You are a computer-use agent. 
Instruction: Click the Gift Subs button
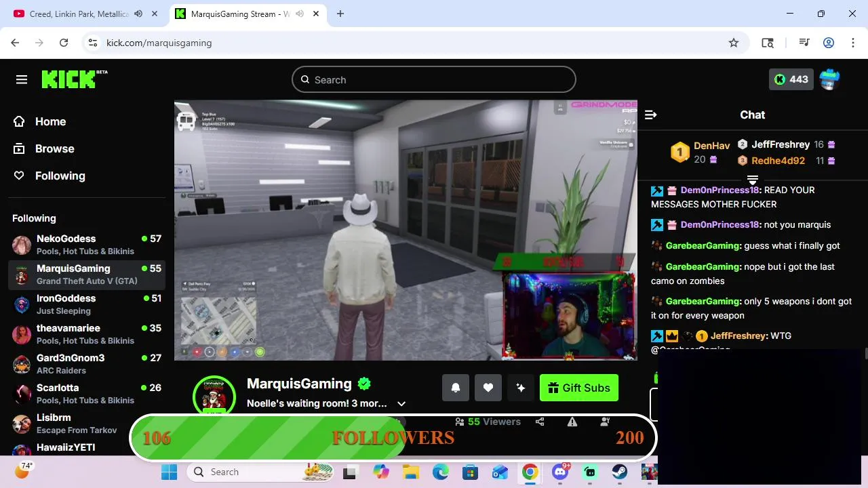[579, 388]
